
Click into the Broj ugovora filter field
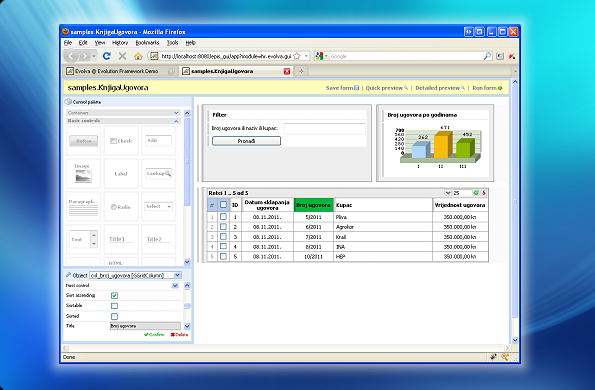[x=324, y=129]
